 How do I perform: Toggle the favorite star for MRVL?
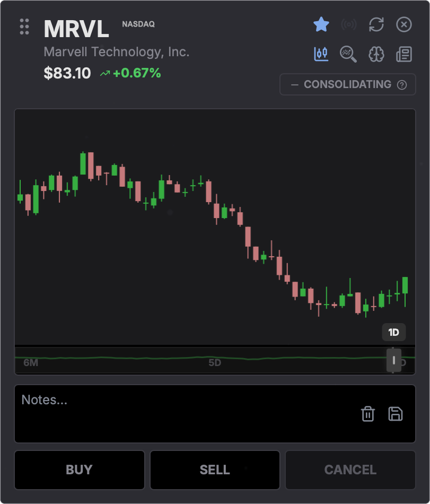[321, 24]
